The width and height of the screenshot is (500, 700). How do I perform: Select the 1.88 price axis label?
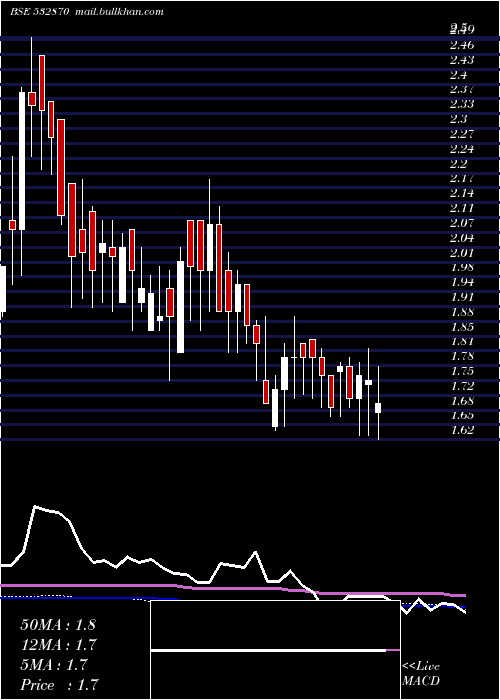click(x=462, y=312)
